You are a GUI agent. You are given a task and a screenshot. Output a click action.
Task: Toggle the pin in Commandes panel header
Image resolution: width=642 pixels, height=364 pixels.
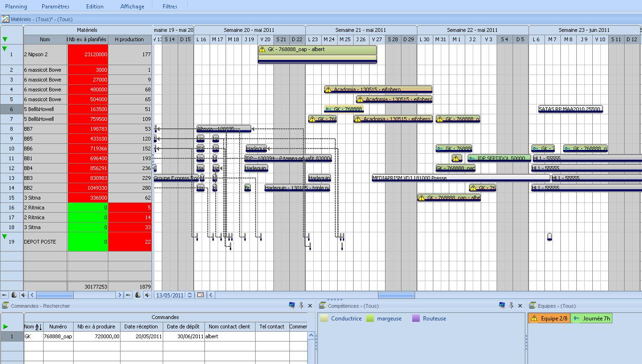301,305
